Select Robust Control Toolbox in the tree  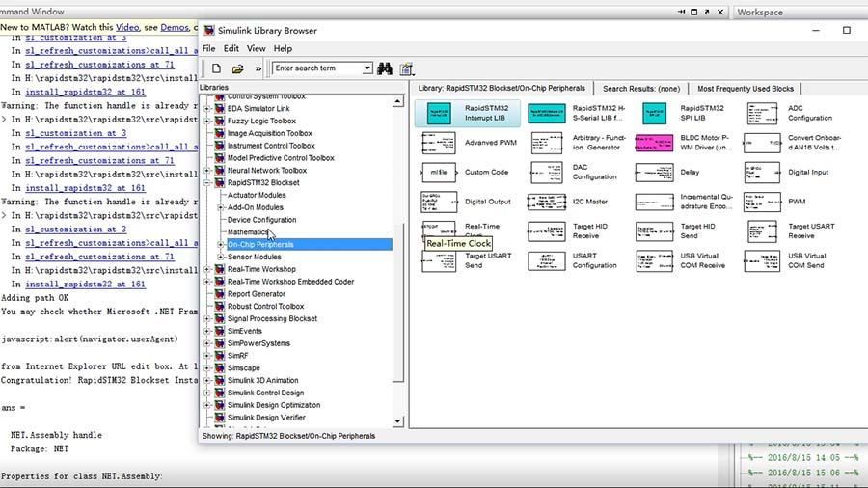click(266, 306)
